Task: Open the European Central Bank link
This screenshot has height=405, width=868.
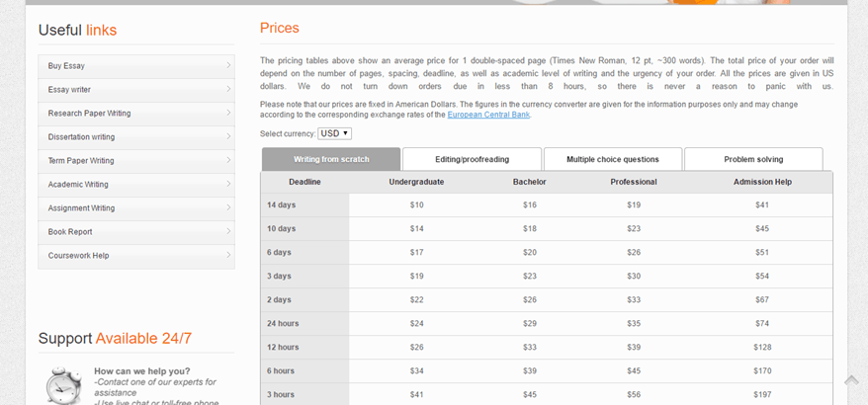Action: (x=488, y=115)
